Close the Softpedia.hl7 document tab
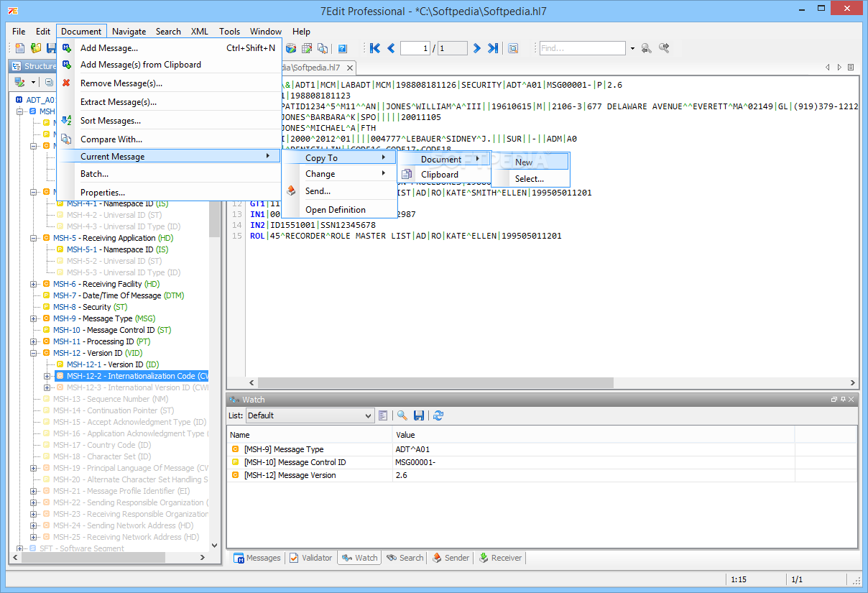Viewport: 868px width, 593px height. tap(350, 68)
